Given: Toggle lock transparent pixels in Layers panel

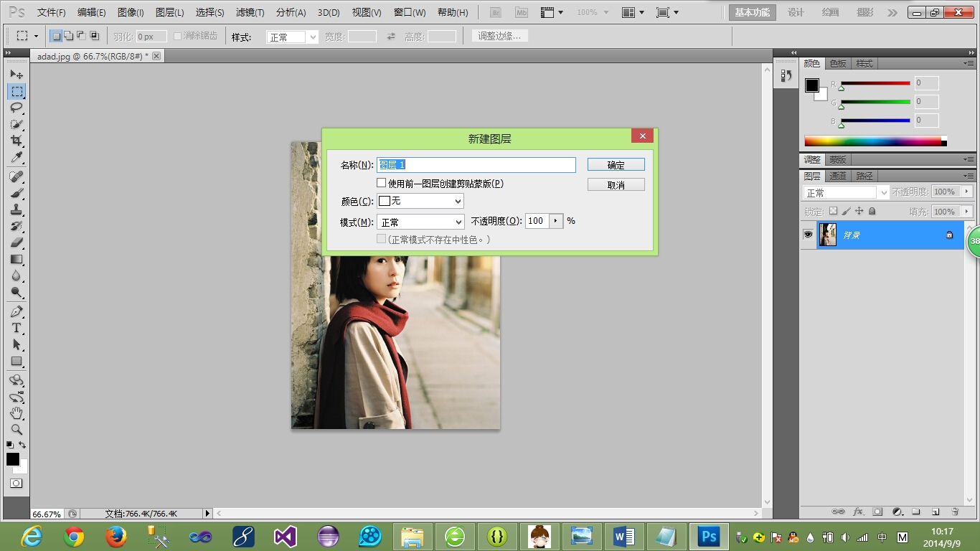Looking at the screenshot, I should click(833, 212).
